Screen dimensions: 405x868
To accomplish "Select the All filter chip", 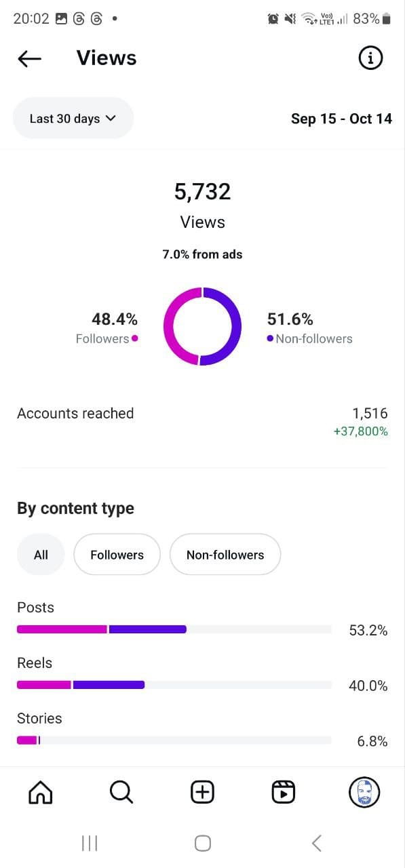I will pos(41,555).
